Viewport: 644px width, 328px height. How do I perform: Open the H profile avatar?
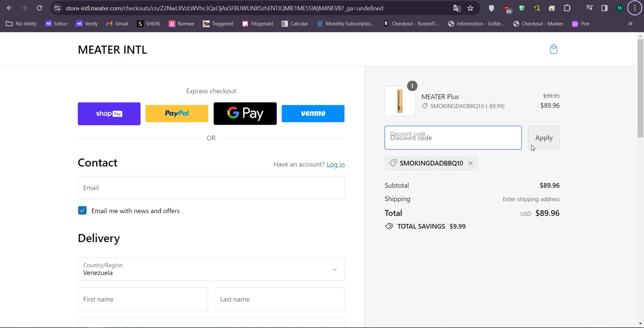620,8
